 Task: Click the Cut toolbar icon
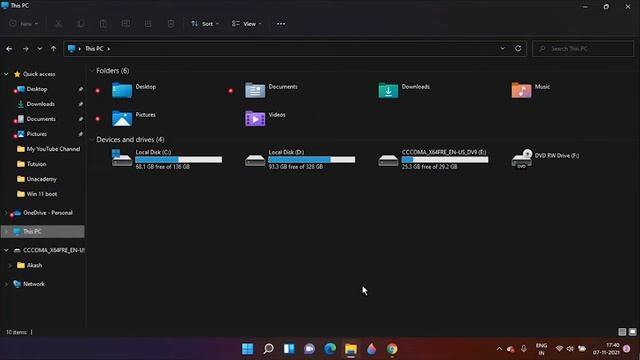tap(58, 24)
